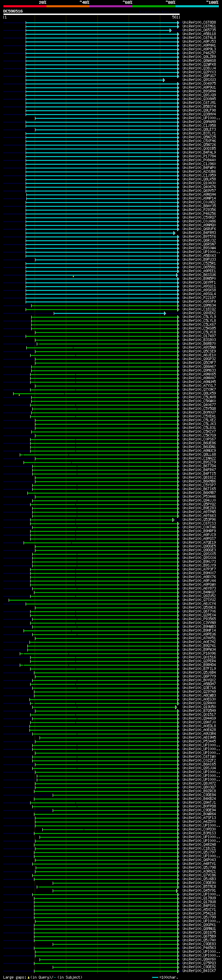Select the UniRef100_Q9M634 label
Image resolution: width=222 pixels, height=980 pixels.
[x=199, y=306]
